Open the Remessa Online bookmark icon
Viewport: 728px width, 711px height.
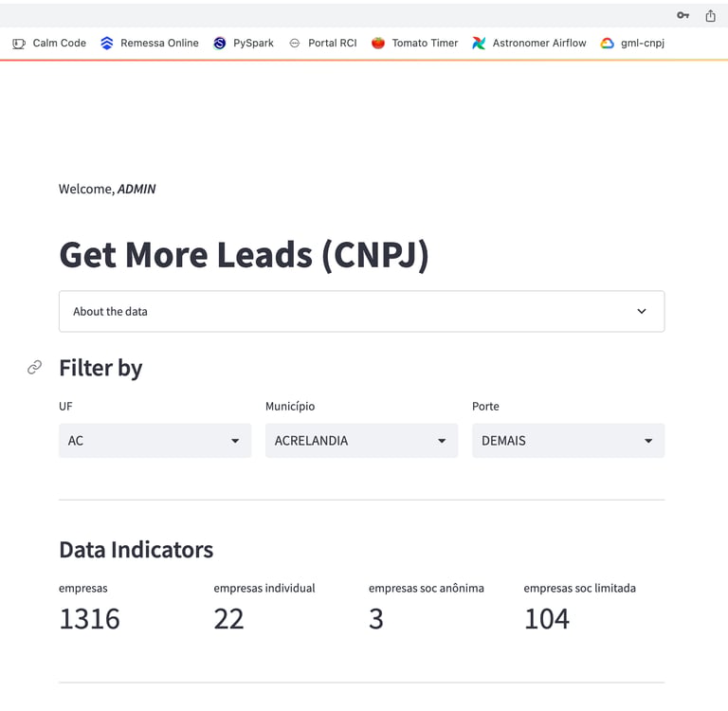click(x=107, y=44)
